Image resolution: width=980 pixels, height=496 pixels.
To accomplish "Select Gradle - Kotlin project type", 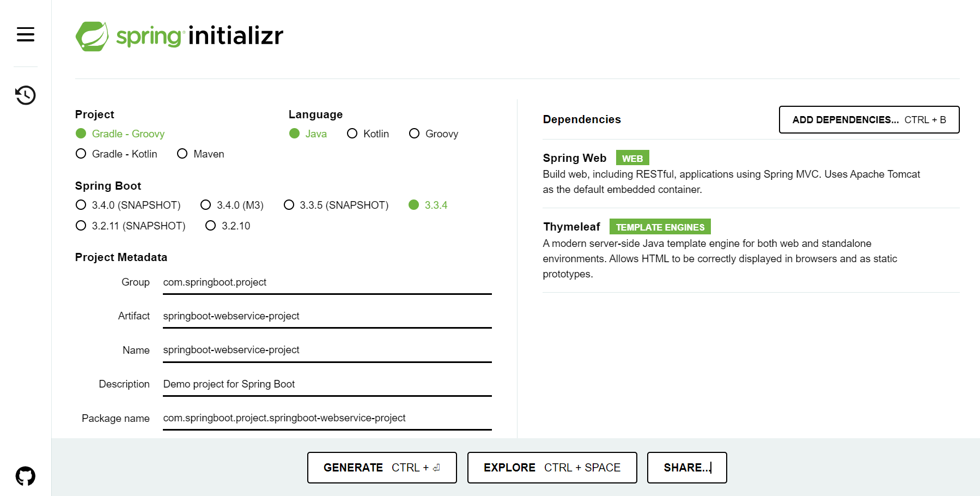I will click(117, 154).
